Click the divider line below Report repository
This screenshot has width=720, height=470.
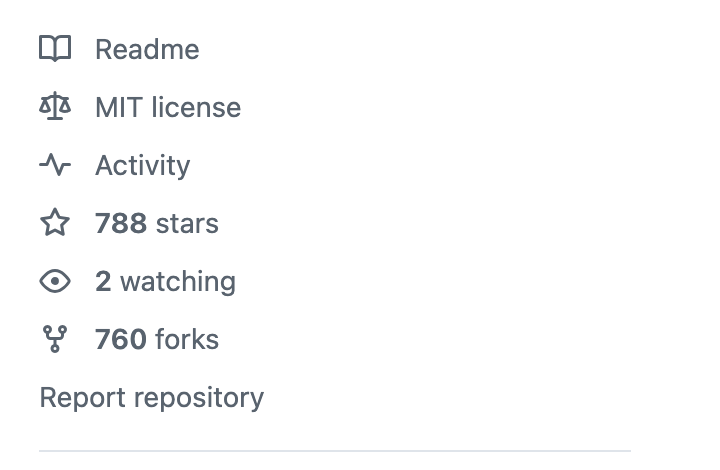point(335,451)
